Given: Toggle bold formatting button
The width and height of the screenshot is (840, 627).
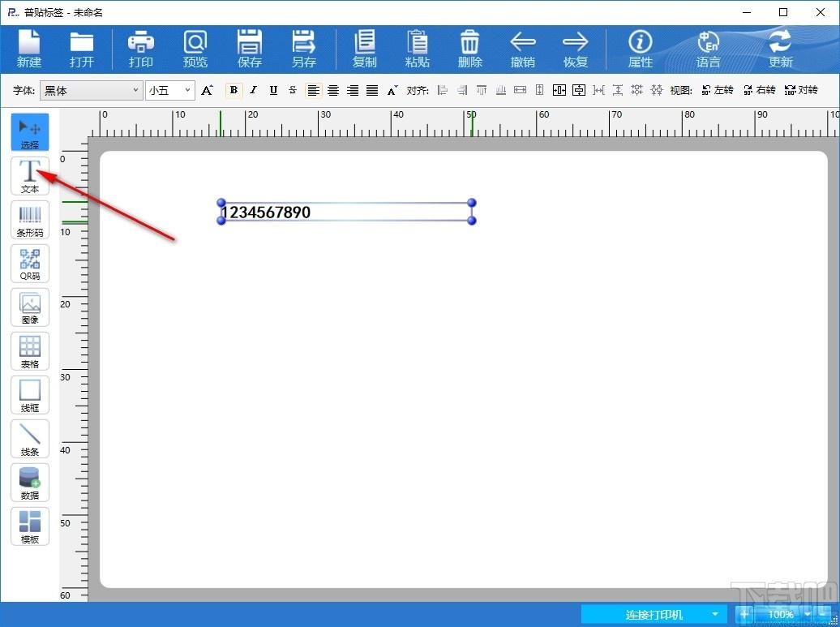Looking at the screenshot, I should click(x=234, y=90).
